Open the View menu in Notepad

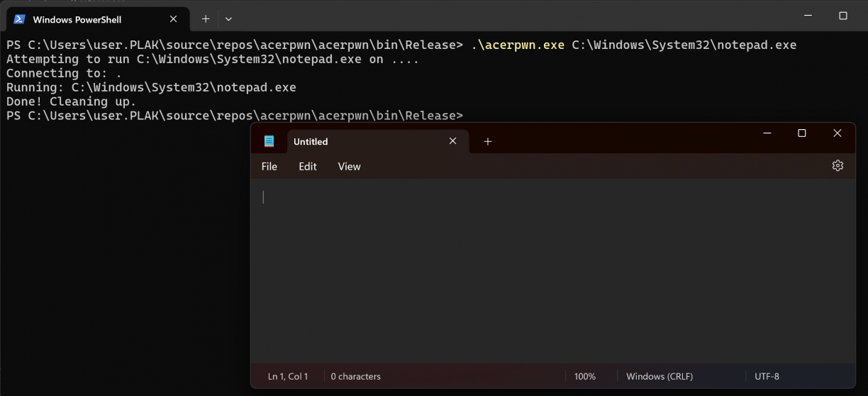coord(349,166)
